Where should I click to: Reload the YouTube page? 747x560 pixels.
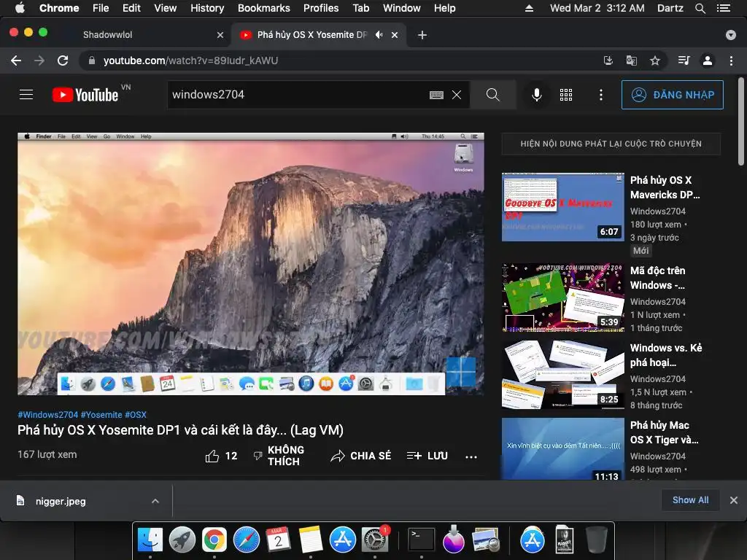click(x=63, y=61)
